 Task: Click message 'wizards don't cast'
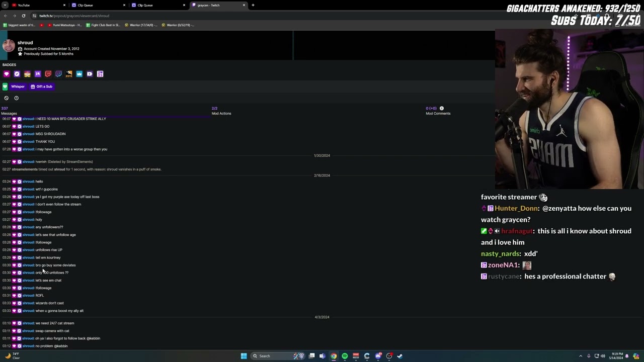[49, 303]
